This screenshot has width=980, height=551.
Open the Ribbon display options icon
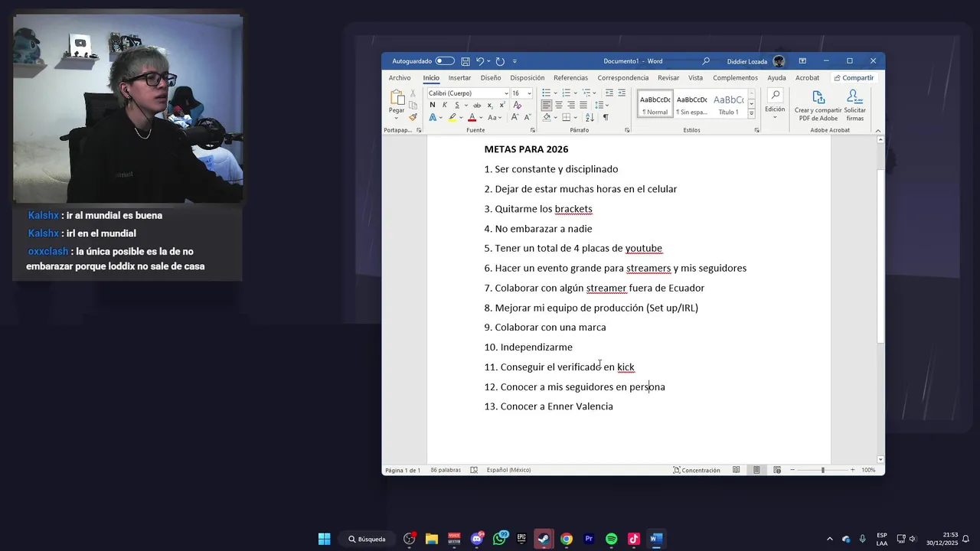(802, 61)
